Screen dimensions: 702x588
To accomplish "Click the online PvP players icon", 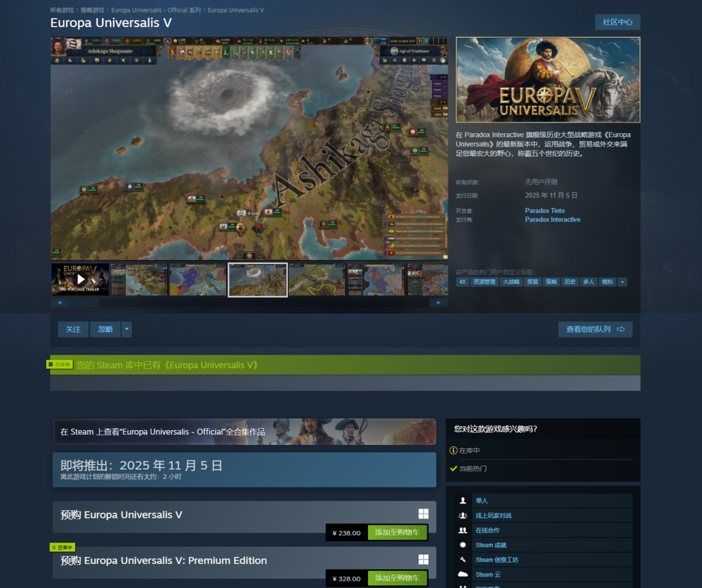I will click(x=463, y=515).
